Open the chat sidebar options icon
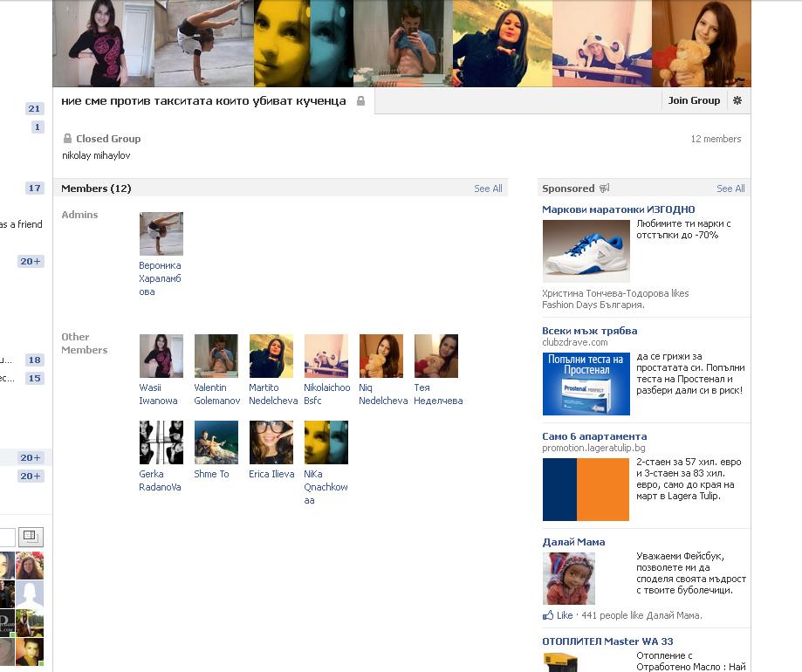The width and height of the screenshot is (802, 672). tap(31, 537)
